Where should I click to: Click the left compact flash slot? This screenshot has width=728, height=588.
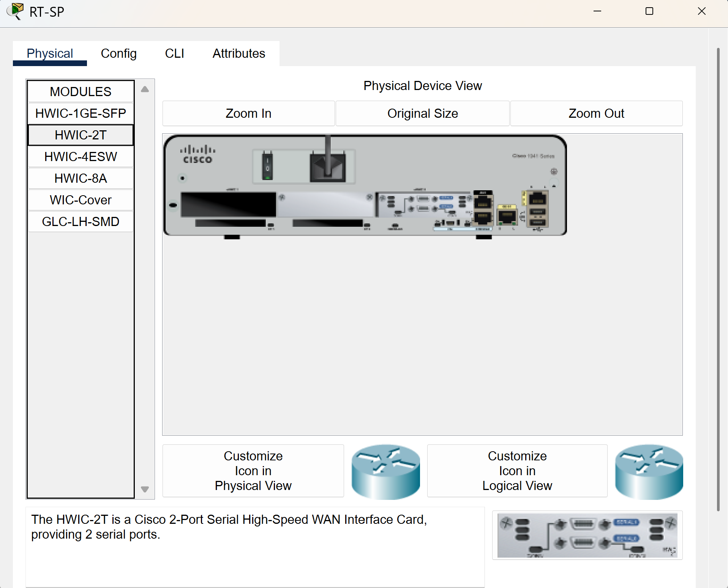(230, 223)
